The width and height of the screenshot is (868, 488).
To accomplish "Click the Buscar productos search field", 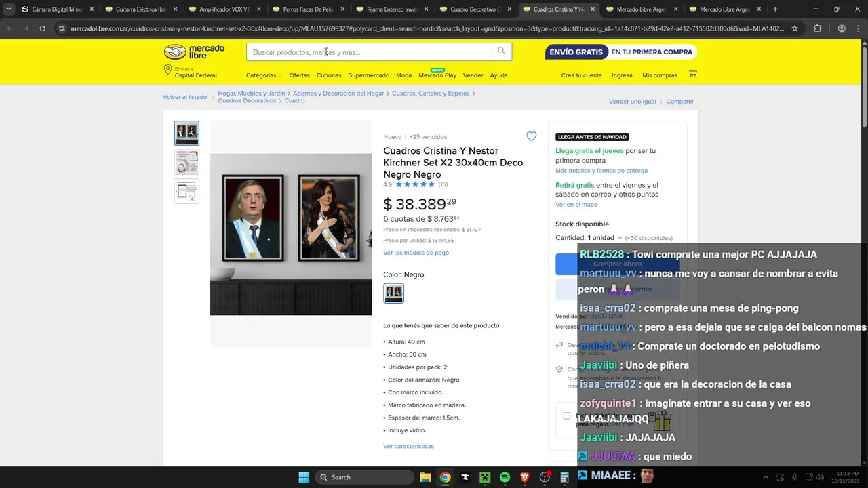I will pos(370,52).
